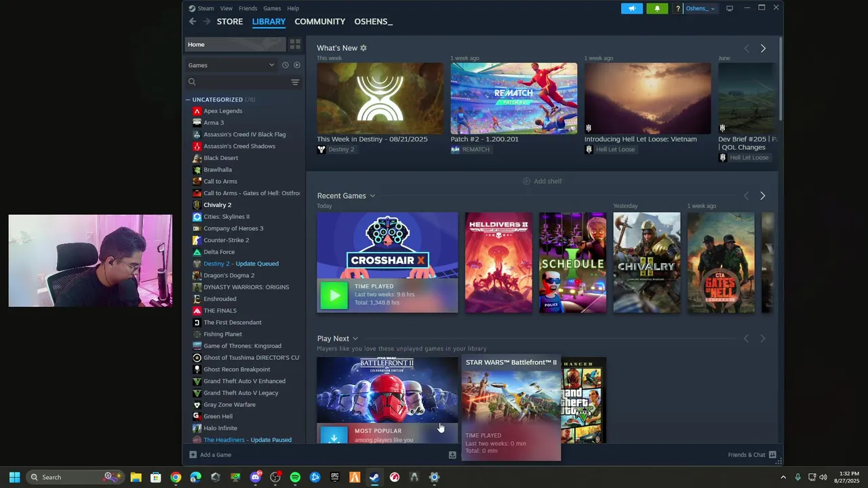The height and width of the screenshot is (488, 868).
Task: Open Helldivers II game thumbnail
Action: pos(498,263)
